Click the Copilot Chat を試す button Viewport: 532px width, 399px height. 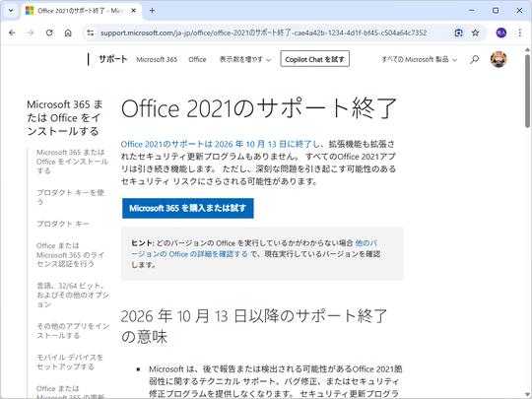(x=315, y=59)
